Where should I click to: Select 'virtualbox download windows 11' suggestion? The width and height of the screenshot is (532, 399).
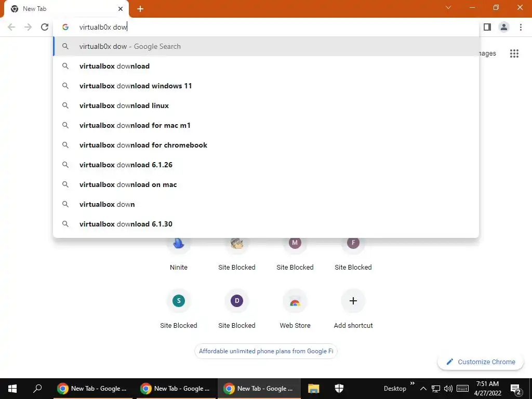point(266,86)
